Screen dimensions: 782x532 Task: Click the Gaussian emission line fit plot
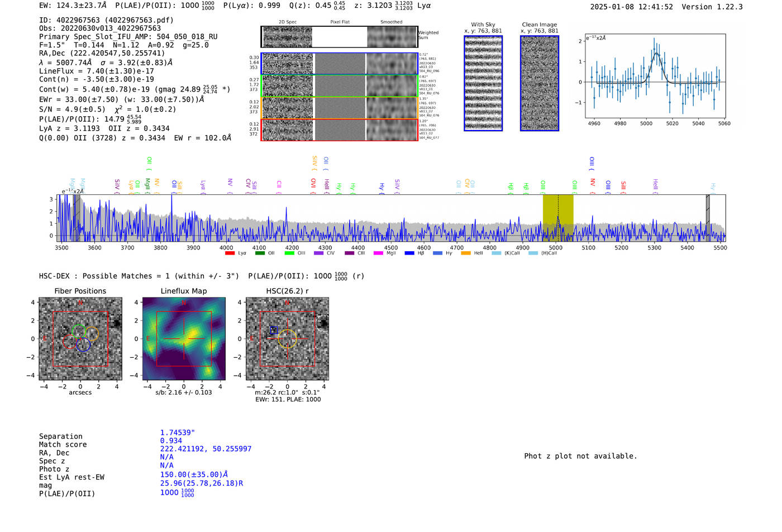655,76
